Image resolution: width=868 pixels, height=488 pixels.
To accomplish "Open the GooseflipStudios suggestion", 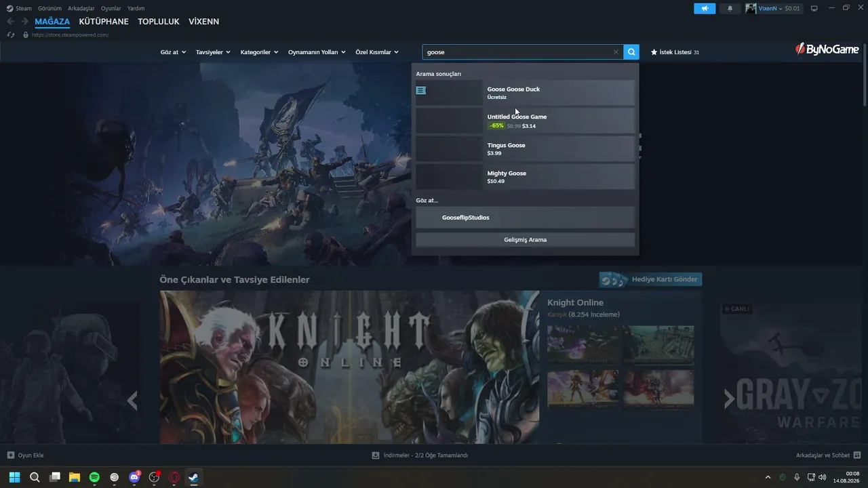I will point(526,218).
